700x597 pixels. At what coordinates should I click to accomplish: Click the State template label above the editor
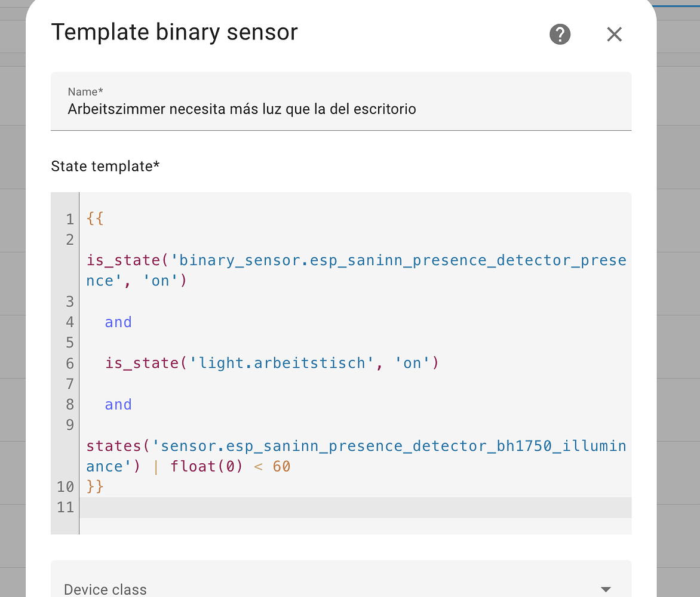click(105, 166)
